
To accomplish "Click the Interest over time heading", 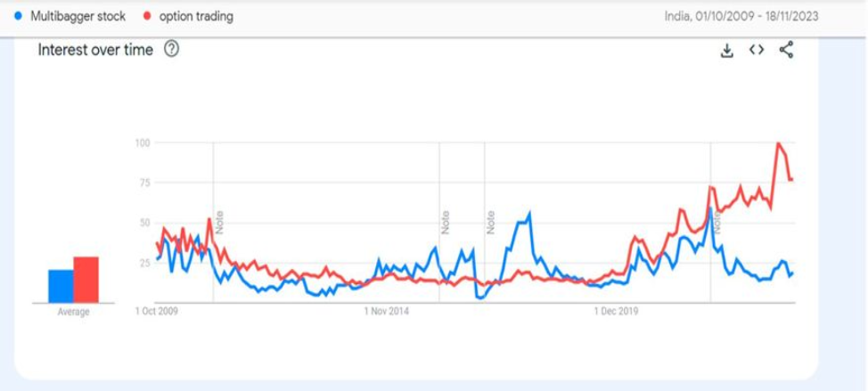I will point(95,50).
